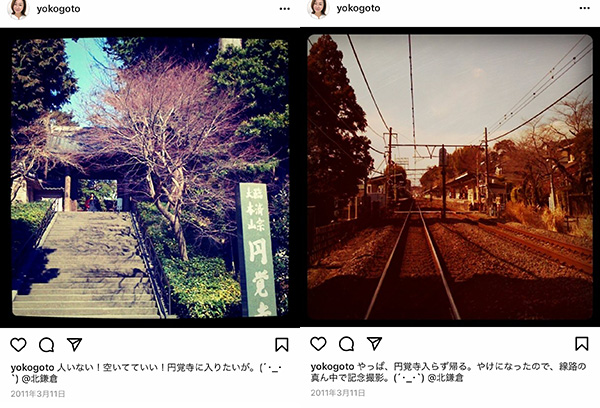
Task: Open the right post's three-dot options
Action: (x=585, y=8)
